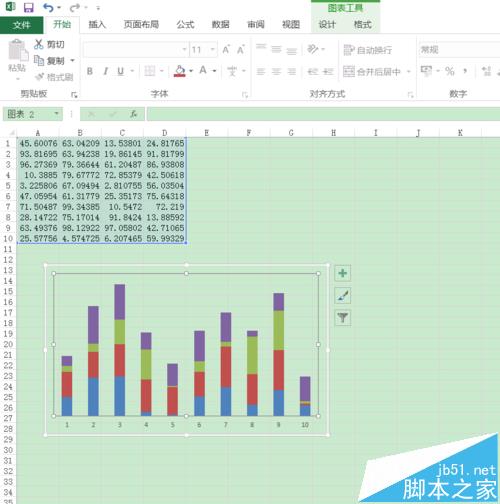The height and width of the screenshot is (504, 500).
Task: Click the Redo arrow icon
Action: 75,7
